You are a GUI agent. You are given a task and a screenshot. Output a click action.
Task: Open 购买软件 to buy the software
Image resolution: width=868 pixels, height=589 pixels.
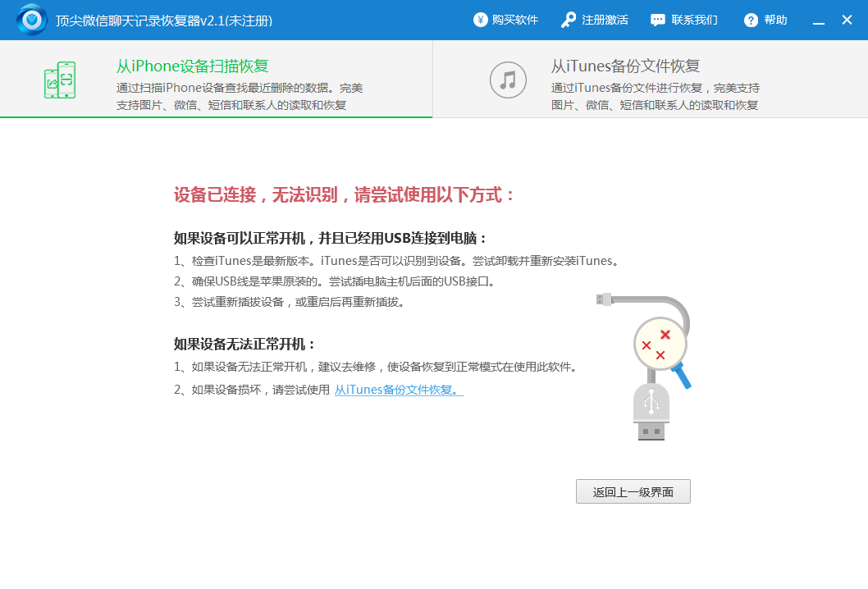pyautogui.click(x=506, y=20)
